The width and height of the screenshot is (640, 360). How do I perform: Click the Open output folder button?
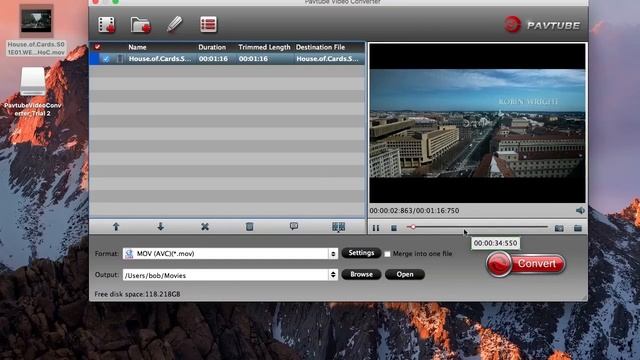[x=405, y=274]
